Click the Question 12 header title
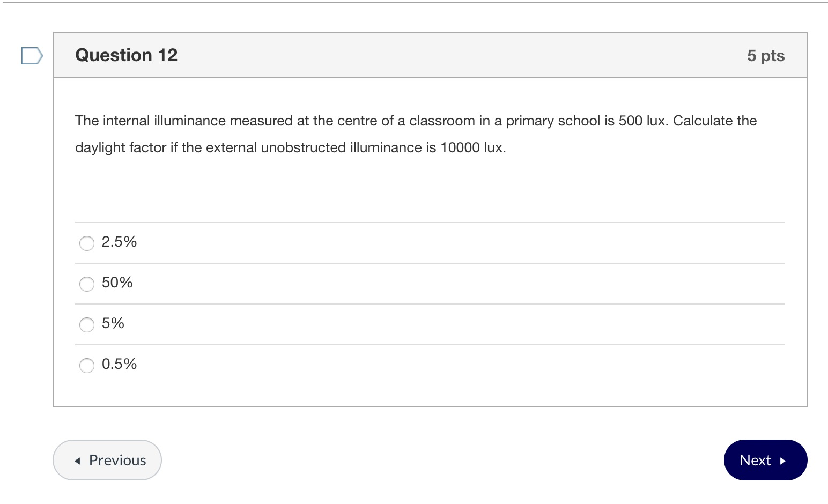828x504 pixels. point(127,55)
